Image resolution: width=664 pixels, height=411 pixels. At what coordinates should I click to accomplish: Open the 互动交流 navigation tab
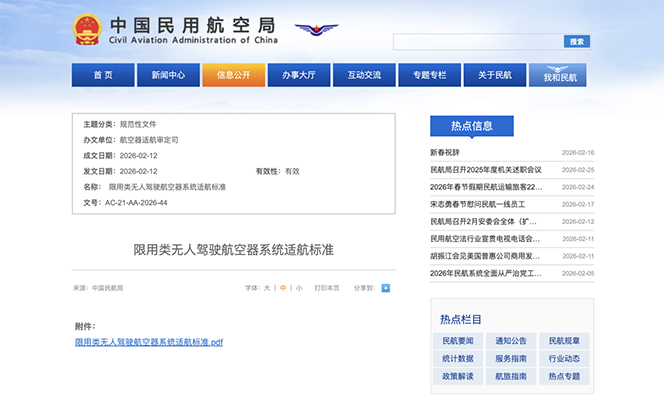coord(364,75)
